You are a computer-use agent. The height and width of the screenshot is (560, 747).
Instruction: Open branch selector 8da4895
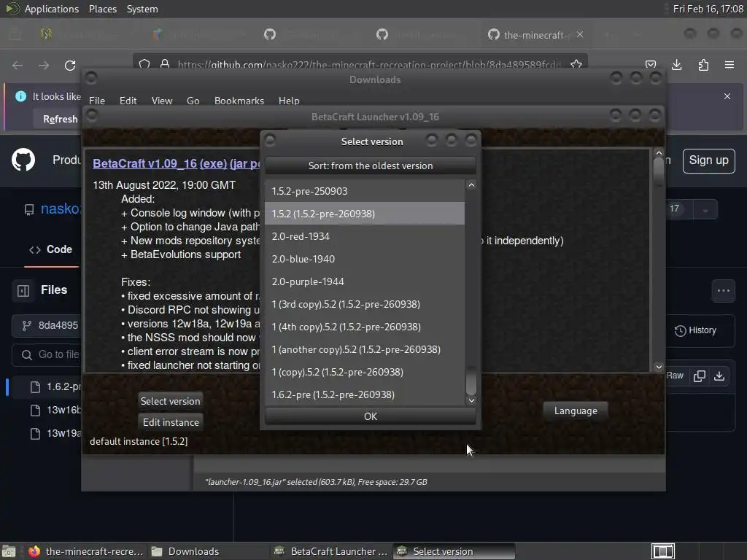pos(47,325)
